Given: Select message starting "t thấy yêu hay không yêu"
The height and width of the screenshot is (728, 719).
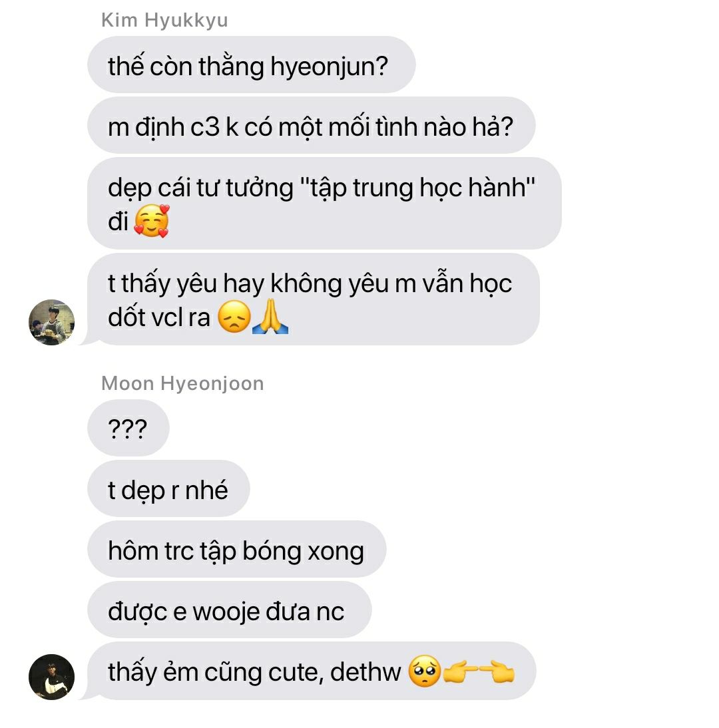Looking at the screenshot, I should (313, 299).
